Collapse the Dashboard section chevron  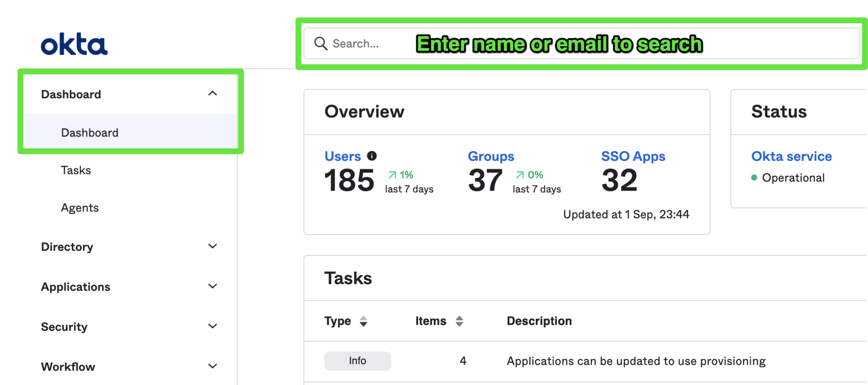213,94
